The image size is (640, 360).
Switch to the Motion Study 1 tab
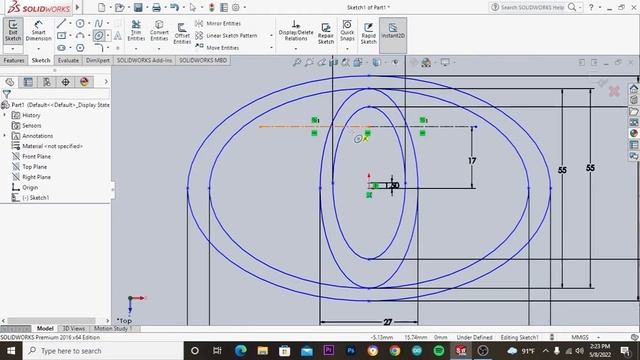pyautogui.click(x=113, y=329)
